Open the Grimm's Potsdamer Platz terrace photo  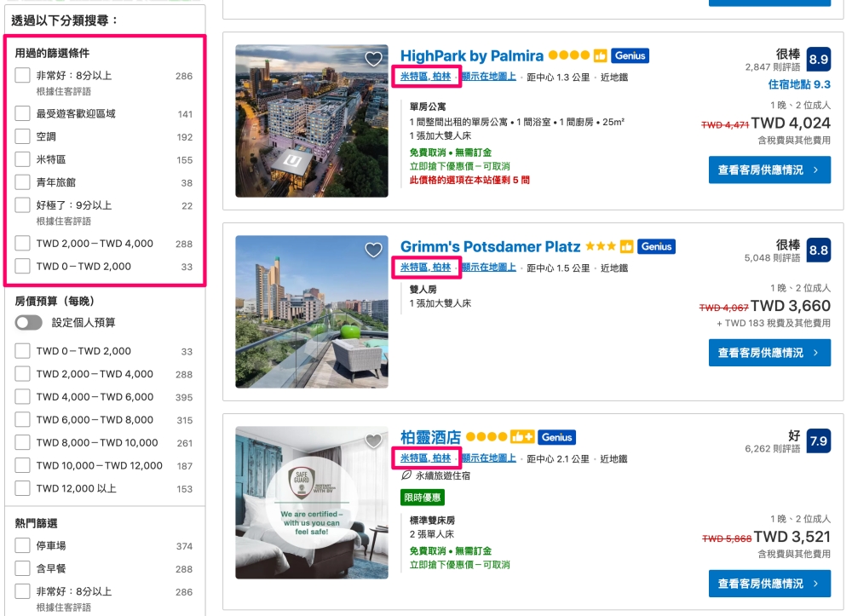(x=312, y=312)
